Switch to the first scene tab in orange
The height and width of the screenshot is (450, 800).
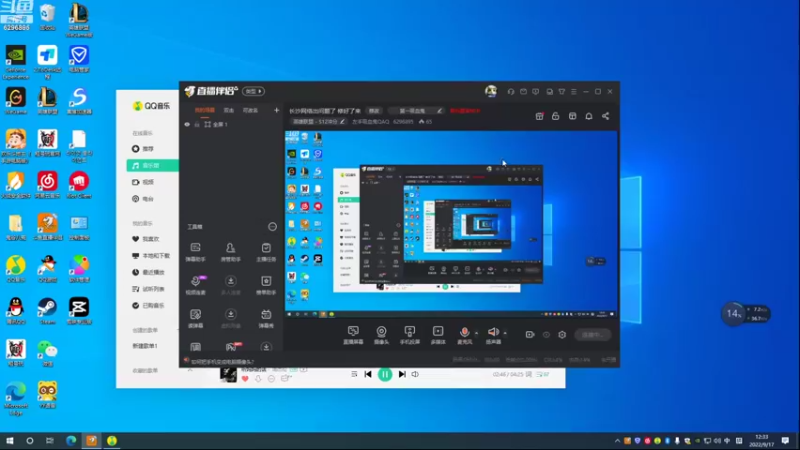pos(205,110)
